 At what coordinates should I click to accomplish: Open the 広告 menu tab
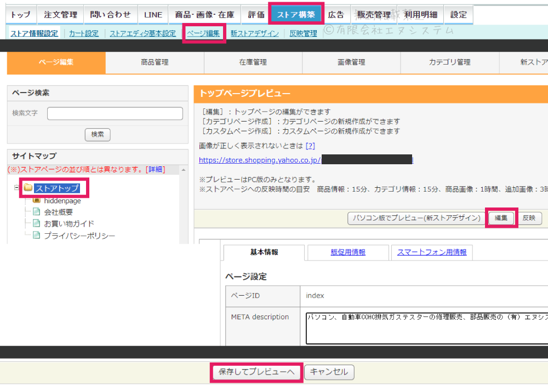pyautogui.click(x=336, y=15)
